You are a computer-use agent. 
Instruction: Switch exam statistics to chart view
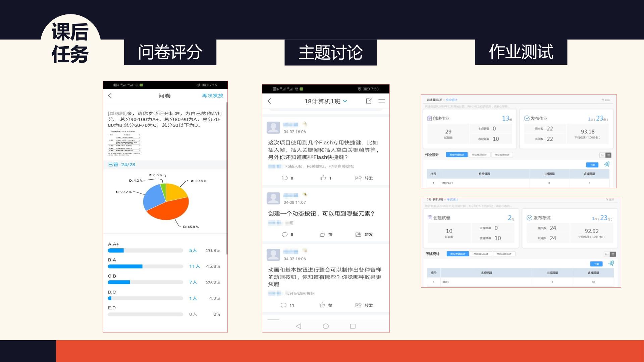(607, 254)
